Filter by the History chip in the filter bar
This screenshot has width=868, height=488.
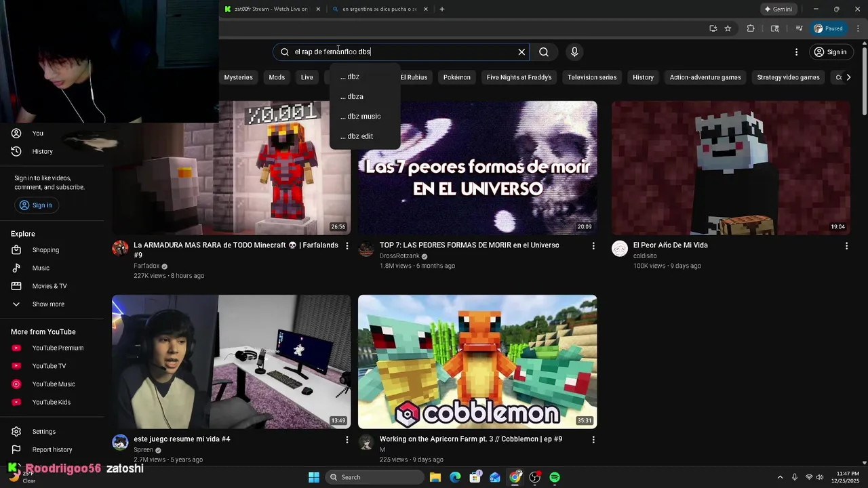(x=643, y=77)
